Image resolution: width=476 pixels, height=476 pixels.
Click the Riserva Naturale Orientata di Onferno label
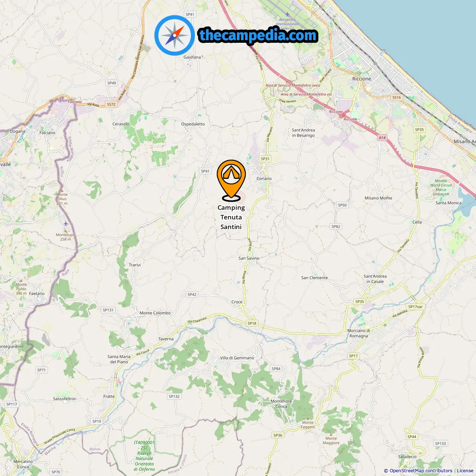point(144,456)
